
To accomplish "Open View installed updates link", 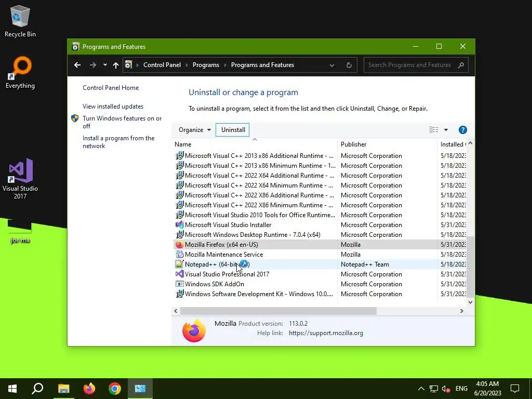I will (x=113, y=106).
